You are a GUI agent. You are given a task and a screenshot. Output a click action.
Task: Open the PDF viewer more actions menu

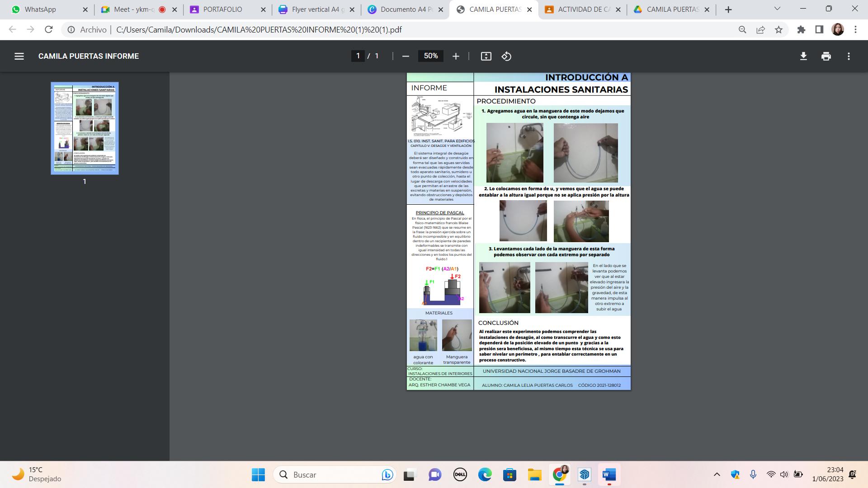click(849, 56)
